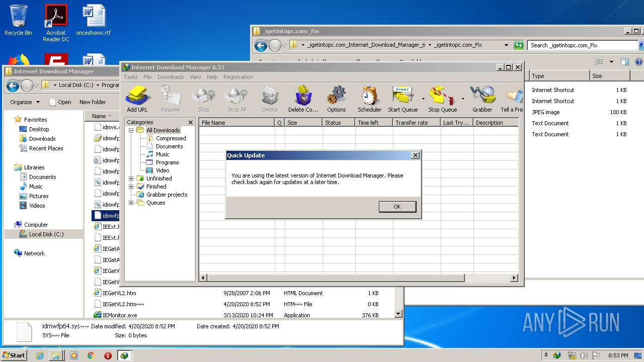644x362 pixels.
Task: Open Chrome from taskbar
Action: pos(91,355)
